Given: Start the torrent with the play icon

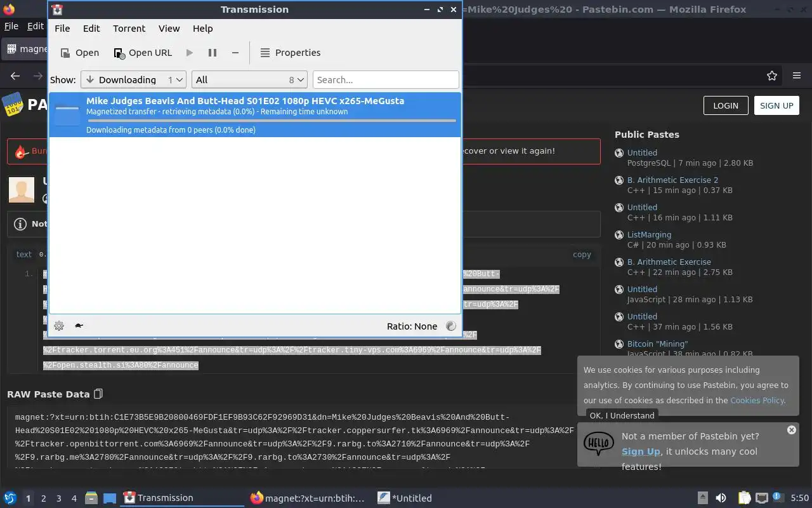Looking at the screenshot, I should (189, 53).
